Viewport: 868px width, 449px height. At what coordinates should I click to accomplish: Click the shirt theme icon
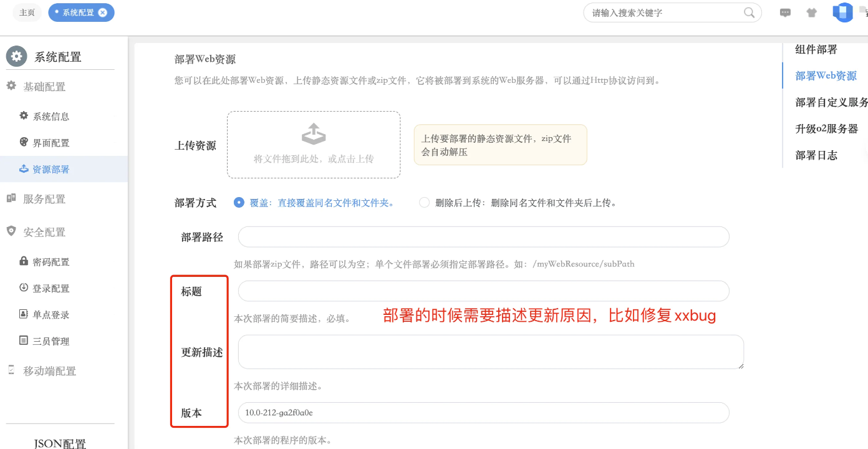point(811,12)
